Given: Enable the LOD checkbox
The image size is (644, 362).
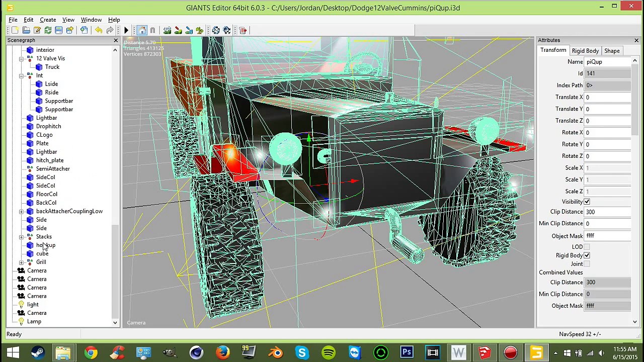Looking at the screenshot, I should point(587,247).
